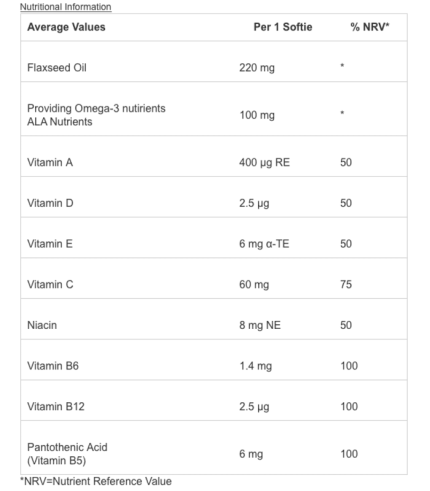Click the 8 mg NE value
Image resolution: width=430 pixels, height=491 pixels.
click(x=260, y=325)
